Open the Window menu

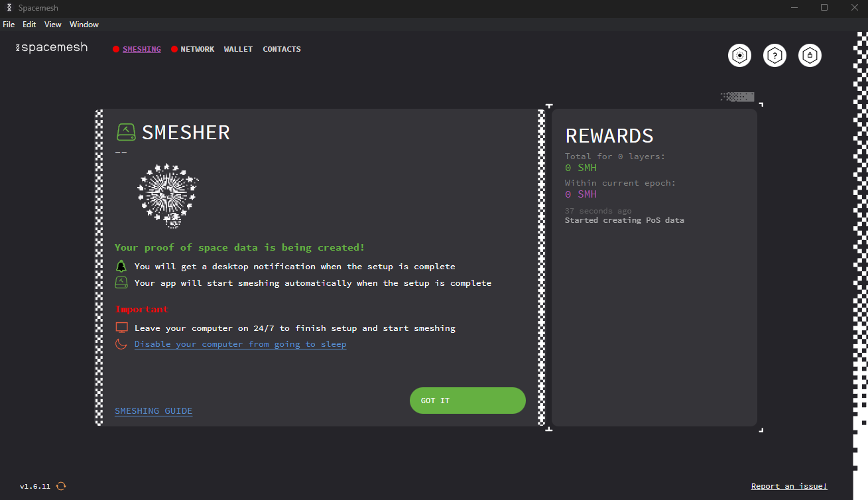tap(84, 25)
